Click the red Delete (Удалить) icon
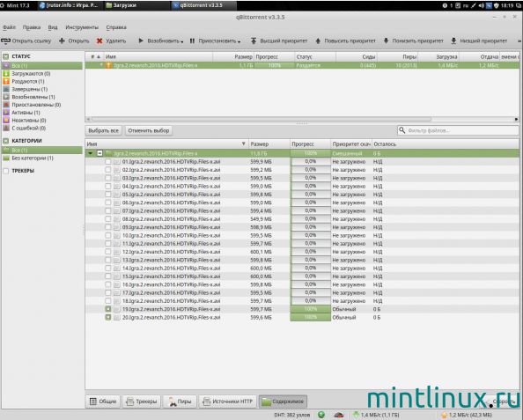This screenshot has width=523, height=420. click(99, 41)
